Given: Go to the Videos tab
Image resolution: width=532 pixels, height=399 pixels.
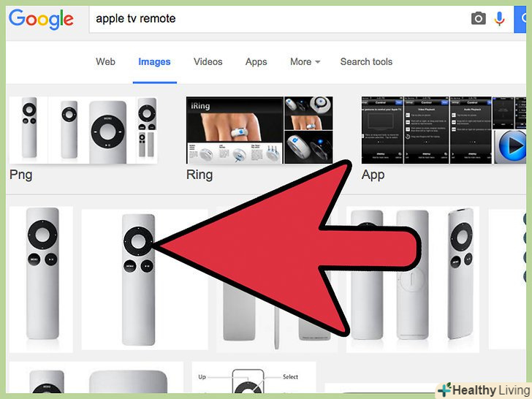Looking at the screenshot, I should point(208,61).
